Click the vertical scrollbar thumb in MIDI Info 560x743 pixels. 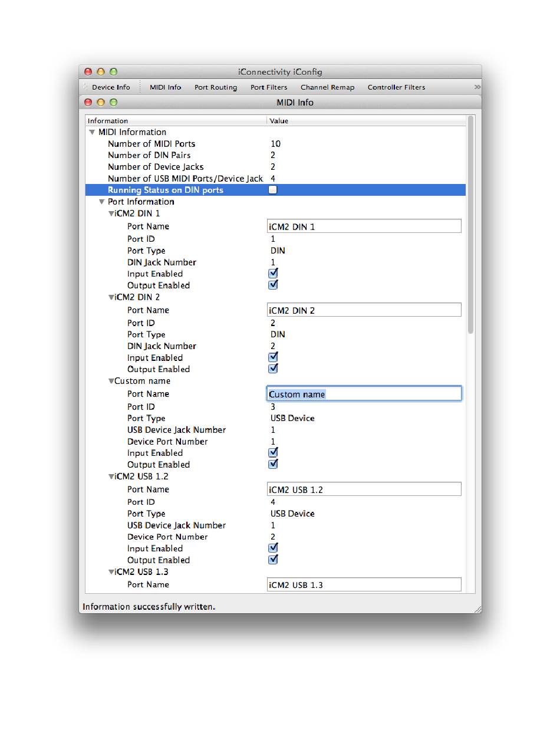click(470, 225)
